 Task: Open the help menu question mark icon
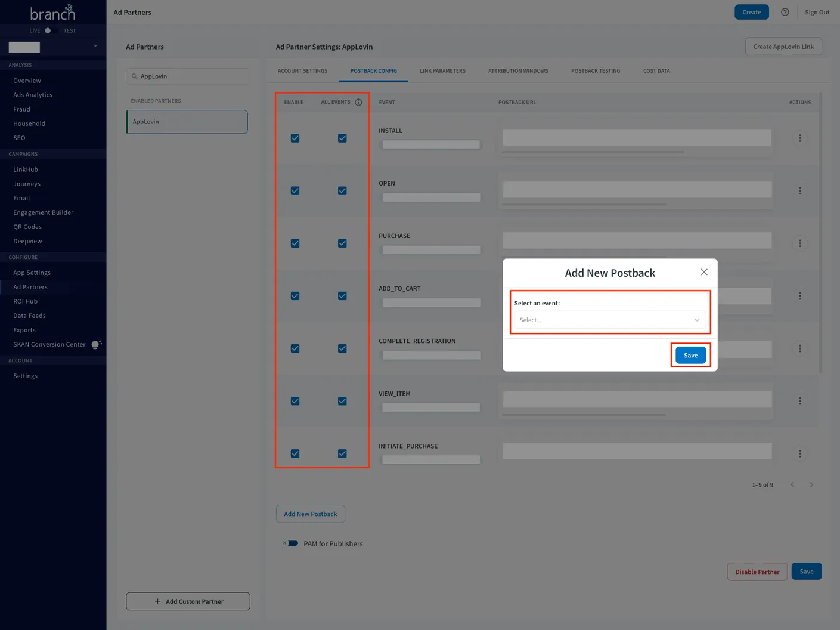point(785,12)
